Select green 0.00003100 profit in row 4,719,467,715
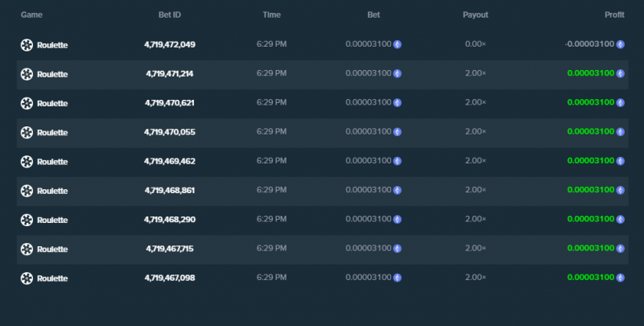 [591, 248]
